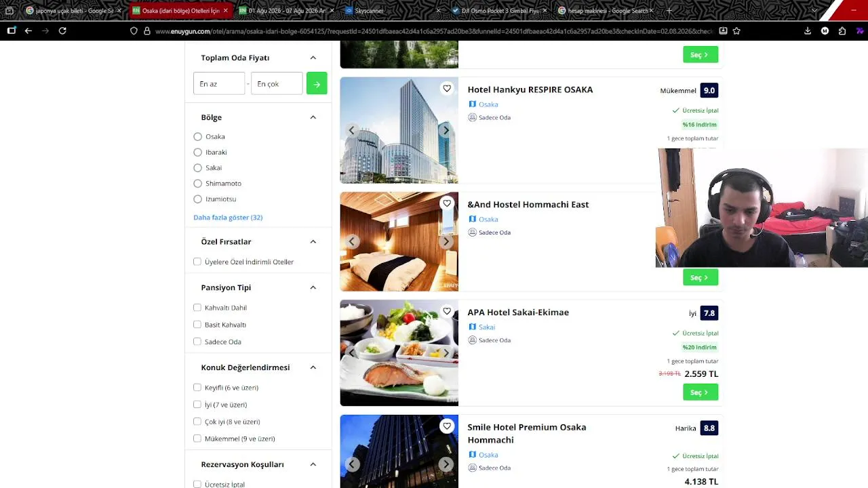This screenshot has height=488, width=868.
Task: Check Üyelere Özel İndirimli Oteller
Action: pyautogui.click(x=197, y=262)
